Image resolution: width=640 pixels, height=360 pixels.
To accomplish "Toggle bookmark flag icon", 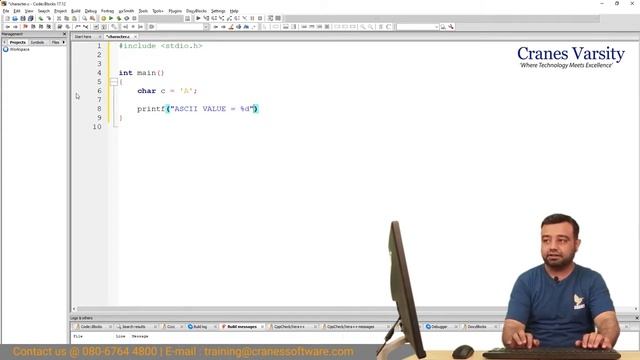I will tap(25, 27).
